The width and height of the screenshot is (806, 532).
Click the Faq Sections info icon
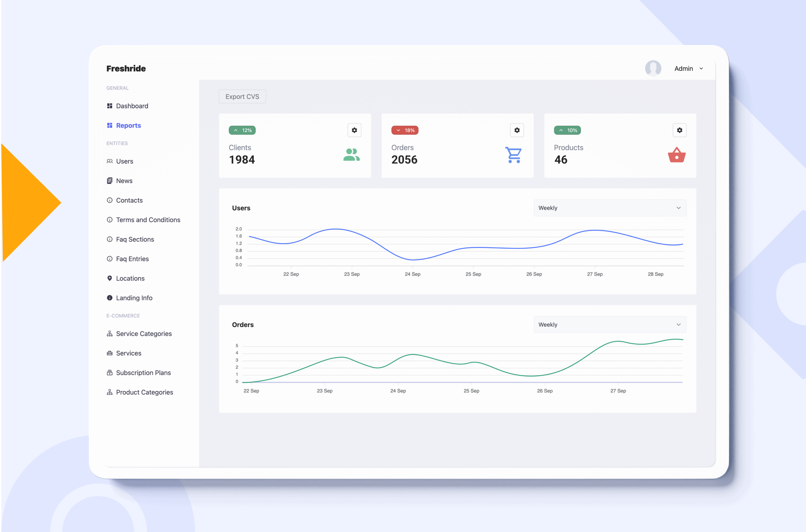pyautogui.click(x=109, y=239)
